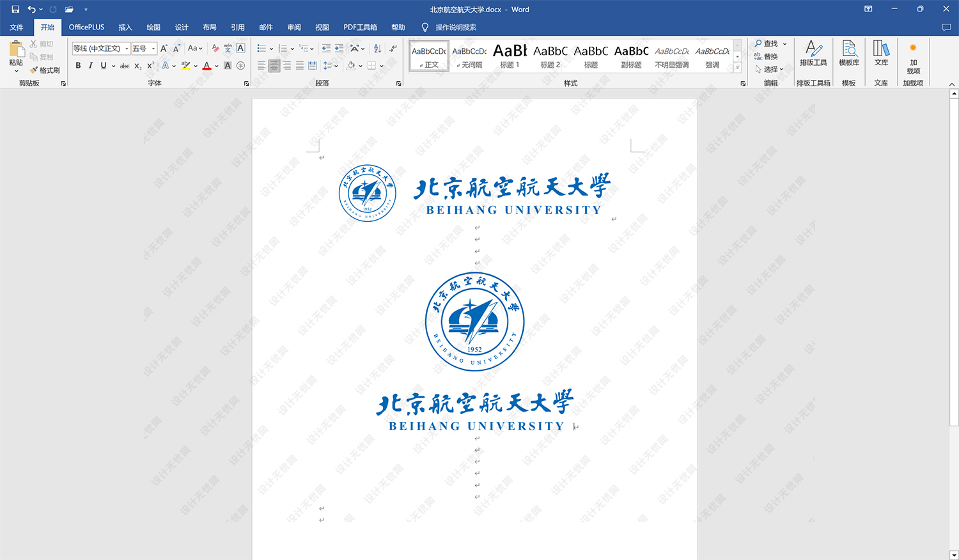The image size is (959, 560).
Task: Expand the bullet list dropdown arrow
Action: click(x=271, y=49)
